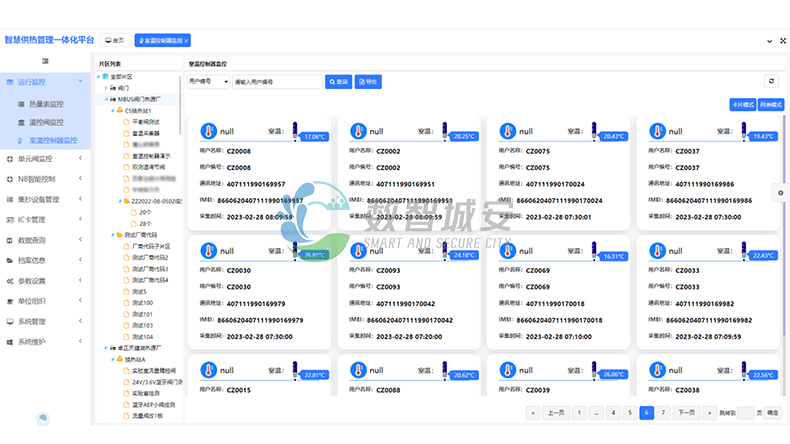Open the 用户编号 search field dropdown
Image resolution: width=790 pixels, height=444 pixels.
[x=208, y=81]
